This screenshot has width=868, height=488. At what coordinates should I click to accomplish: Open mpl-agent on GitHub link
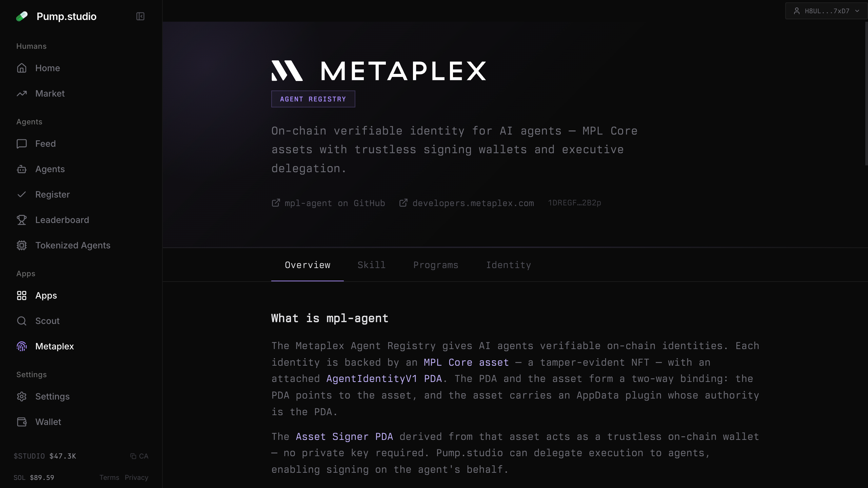click(328, 203)
